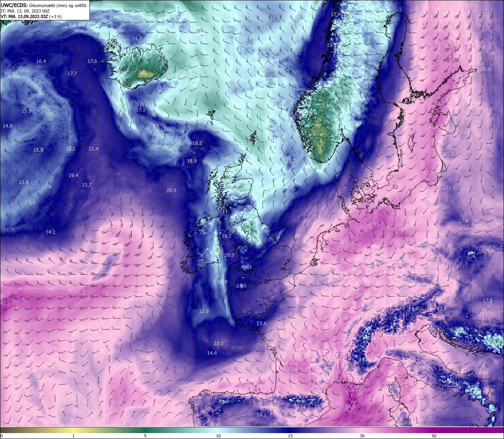Click the 53.8 value in the Mediterranean
The height and width of the screenshot is (439, 504).
[x=349, y=390]
